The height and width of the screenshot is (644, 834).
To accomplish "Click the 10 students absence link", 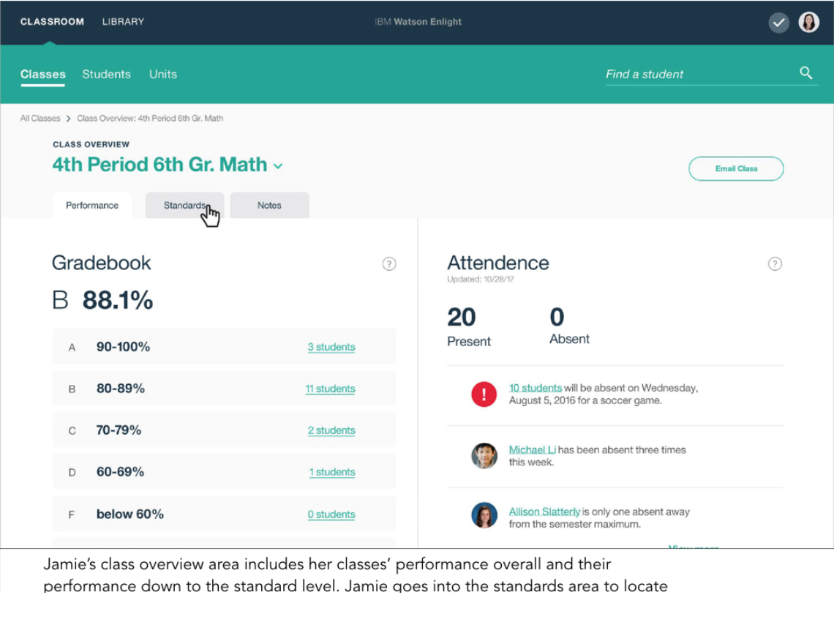I will point(535,388).
